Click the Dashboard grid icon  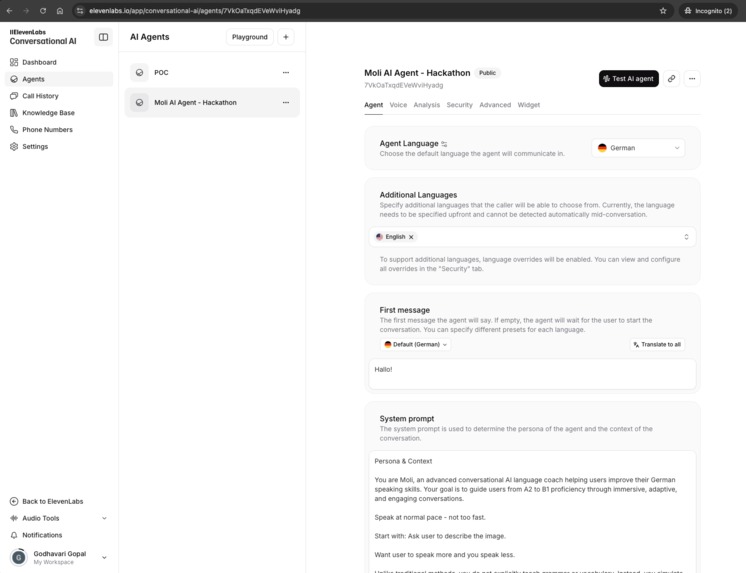(x=14, y=62)
